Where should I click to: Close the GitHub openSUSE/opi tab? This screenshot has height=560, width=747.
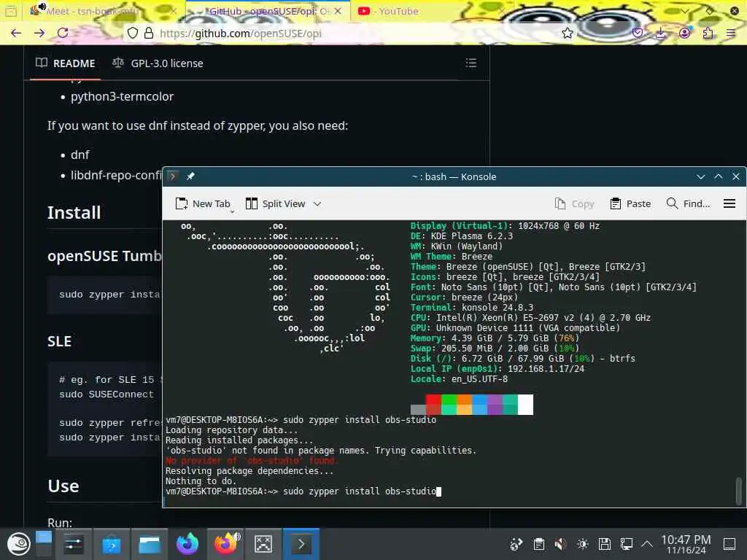[x=338, y=10]
